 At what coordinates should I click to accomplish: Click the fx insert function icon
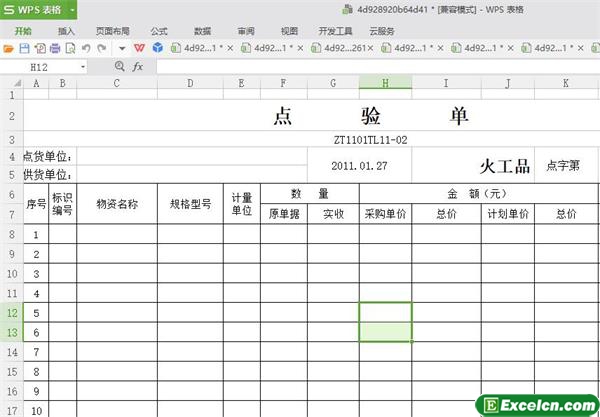pos(138,66)
